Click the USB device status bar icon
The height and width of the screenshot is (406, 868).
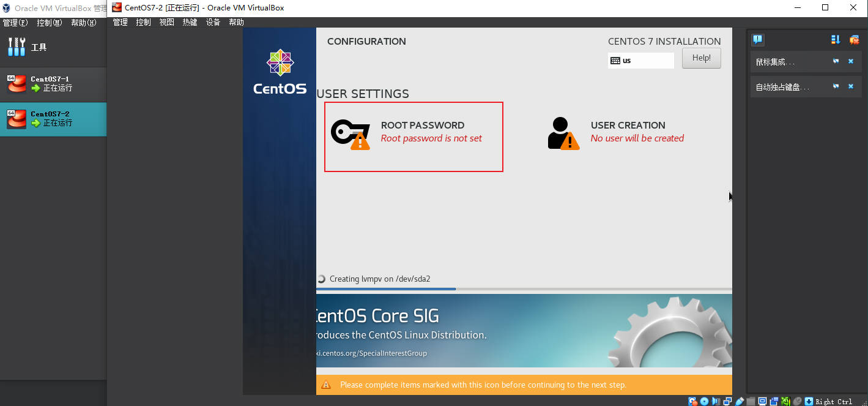point(740,401)
